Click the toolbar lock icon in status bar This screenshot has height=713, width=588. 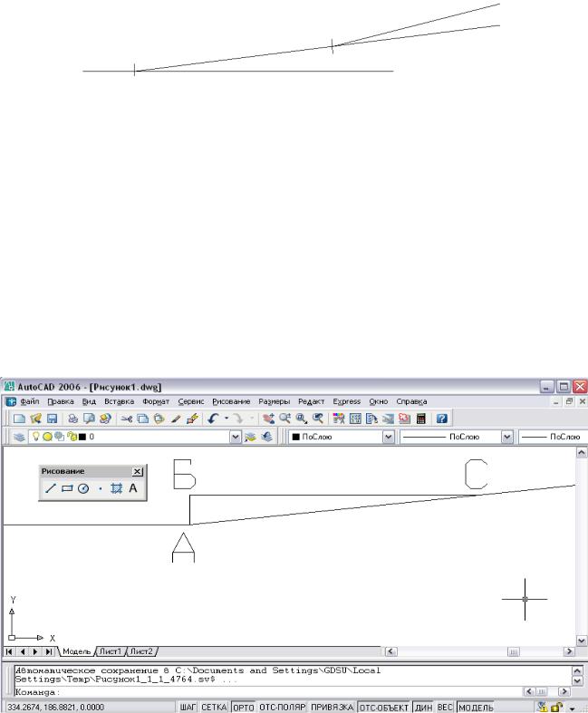click(x=556, y=707)
